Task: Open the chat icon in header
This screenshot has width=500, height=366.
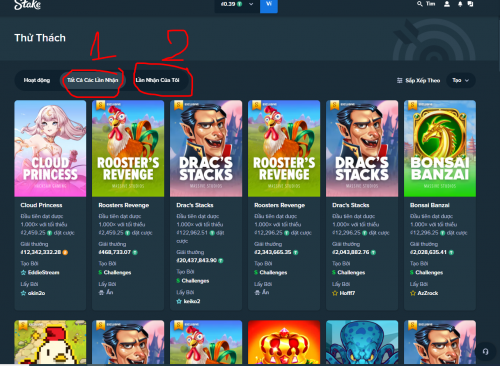Action: point(470,4)
